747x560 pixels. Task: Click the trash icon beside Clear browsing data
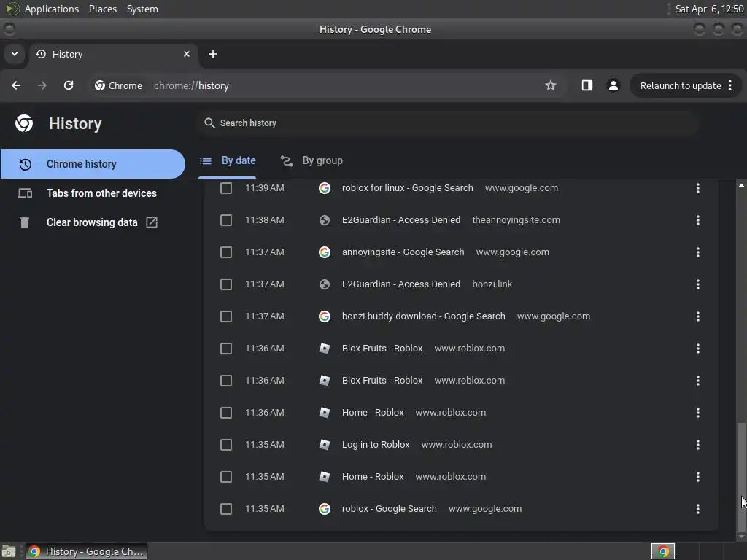25,222
